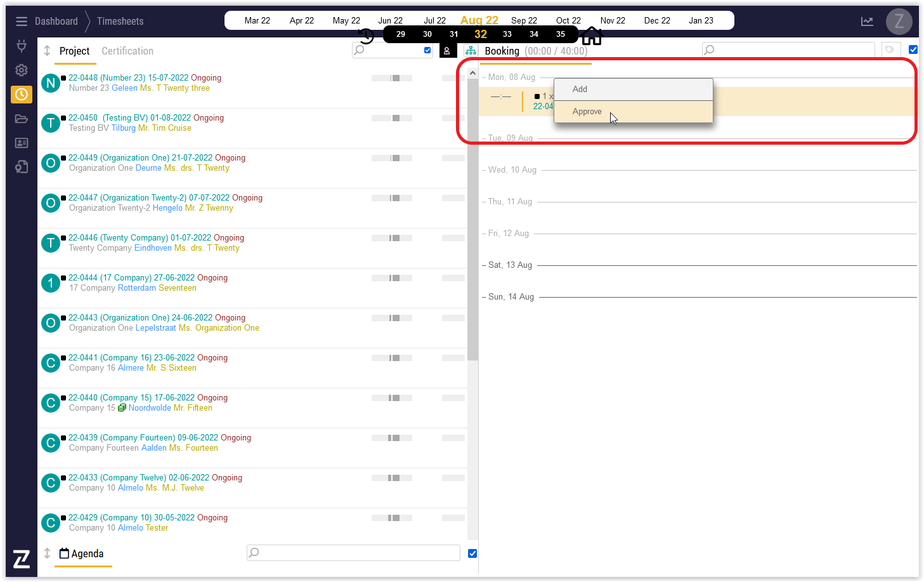Click the home icon beside week numbers
Image resolution: width=924 pixels, height=582 pixels.
(x=592, y=36)
